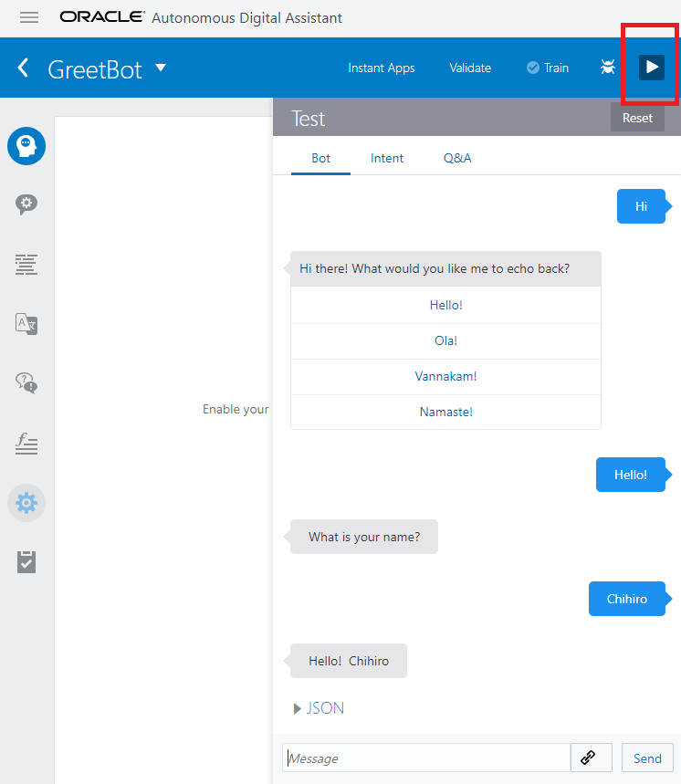
Task: Click the Oracle logo
Action: tap(102, 17)
